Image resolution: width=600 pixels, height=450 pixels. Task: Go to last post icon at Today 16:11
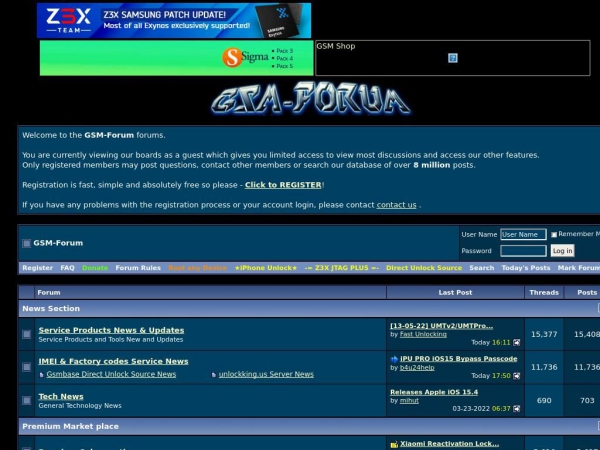pyautogui.click(x=517, y=342)
